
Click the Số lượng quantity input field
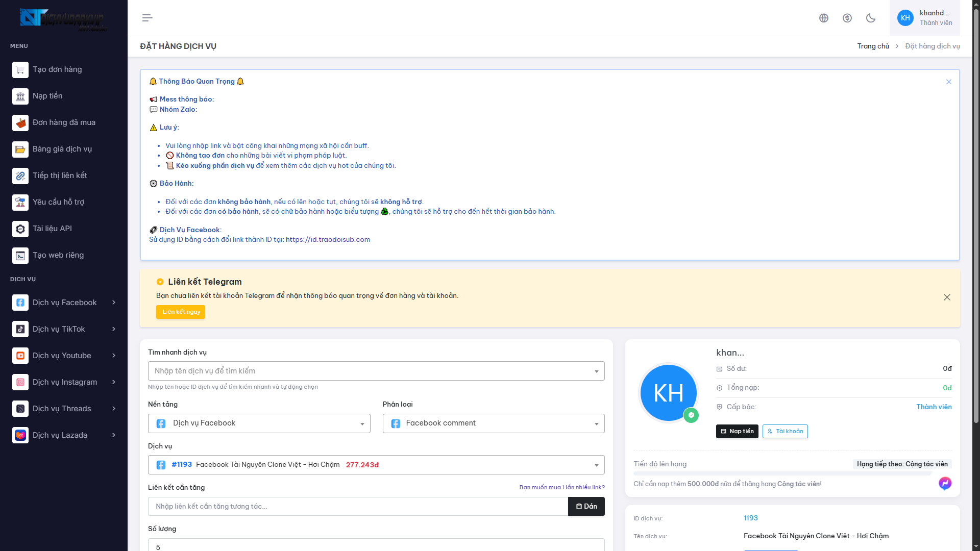376,545
